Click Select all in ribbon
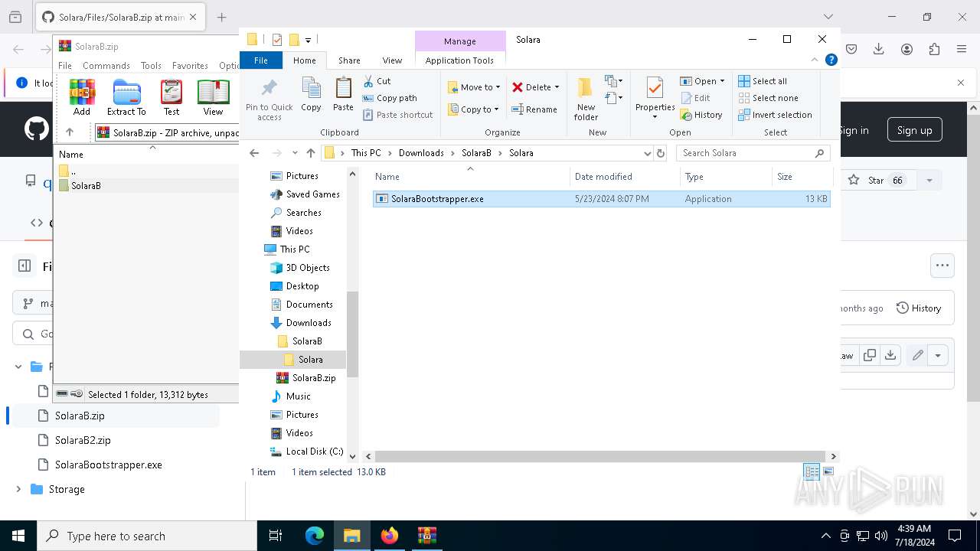This screenshot has width=980, height=551. pos(763,81)
